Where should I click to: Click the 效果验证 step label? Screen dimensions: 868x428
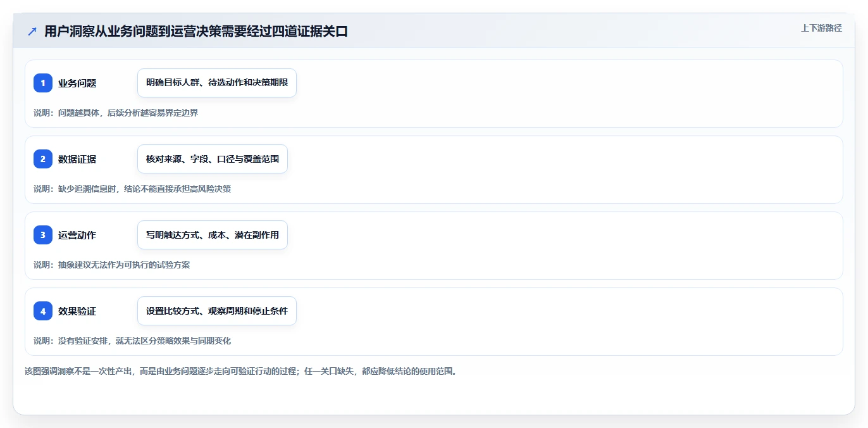coord(77,311)
